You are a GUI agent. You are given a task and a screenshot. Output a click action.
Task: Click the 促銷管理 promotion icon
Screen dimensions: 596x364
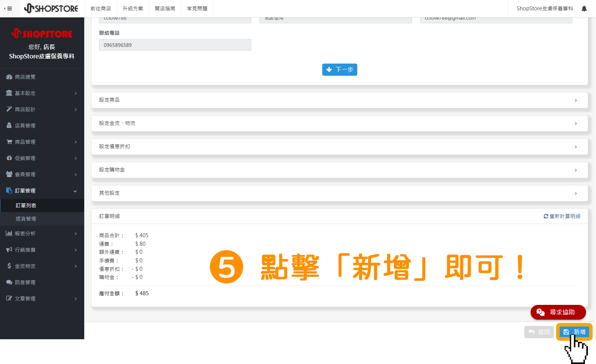point(9,158)
